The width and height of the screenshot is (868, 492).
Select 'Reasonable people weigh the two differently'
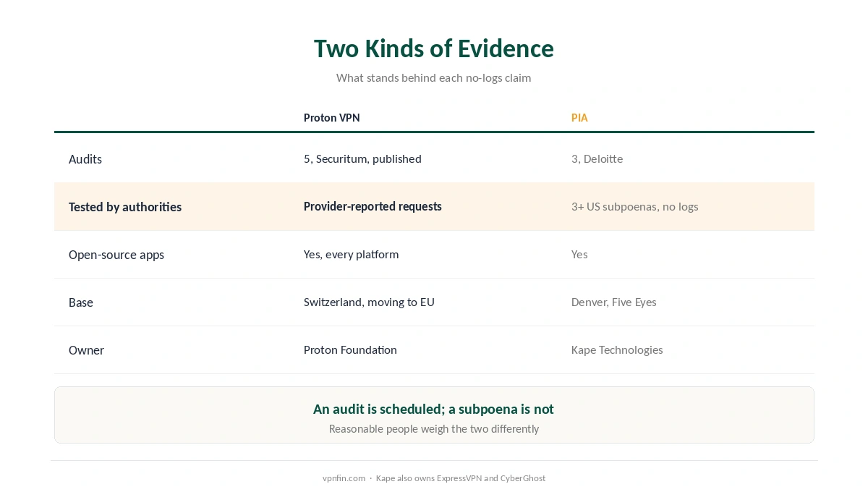(434, 429)
